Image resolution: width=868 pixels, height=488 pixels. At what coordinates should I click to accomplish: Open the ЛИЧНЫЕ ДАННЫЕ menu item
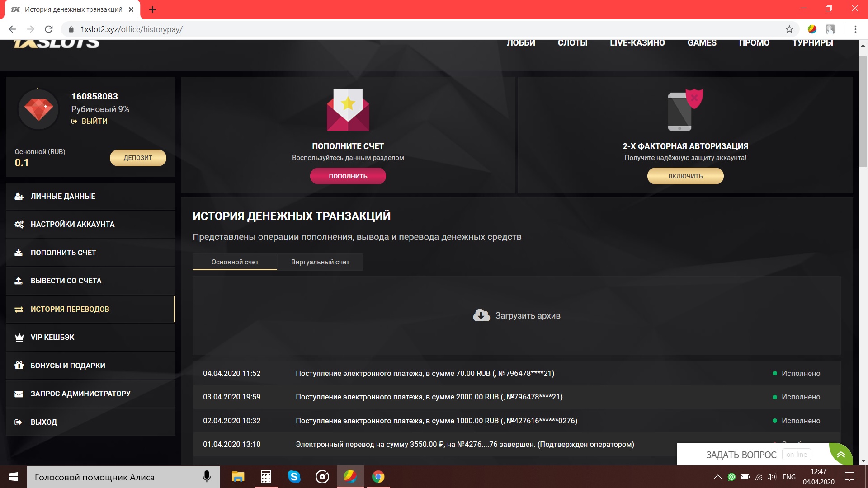coord(63,197)
